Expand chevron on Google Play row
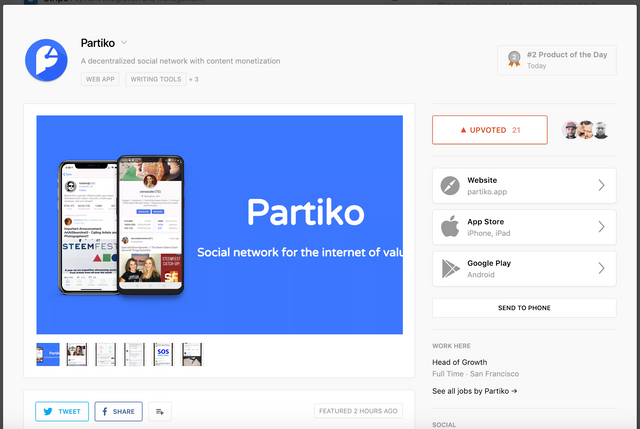Screen dimensions: 640x429 [x=601, y=268]
